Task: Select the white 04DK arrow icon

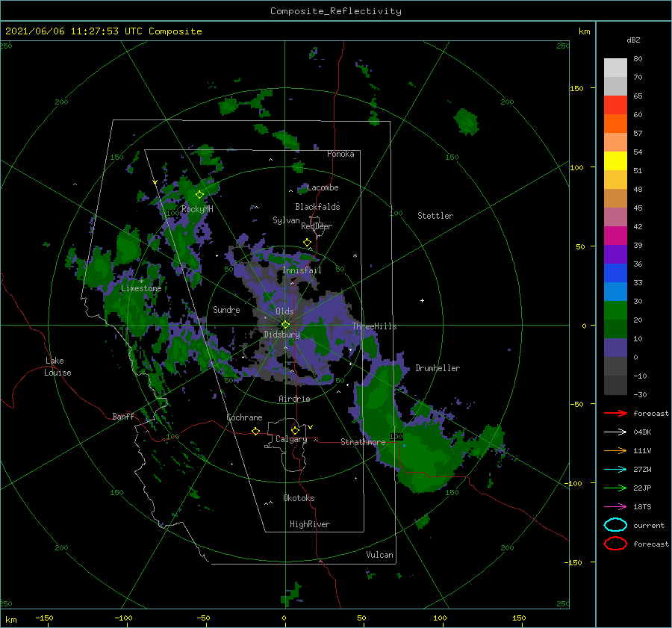Action: click(x=615, y=432)
